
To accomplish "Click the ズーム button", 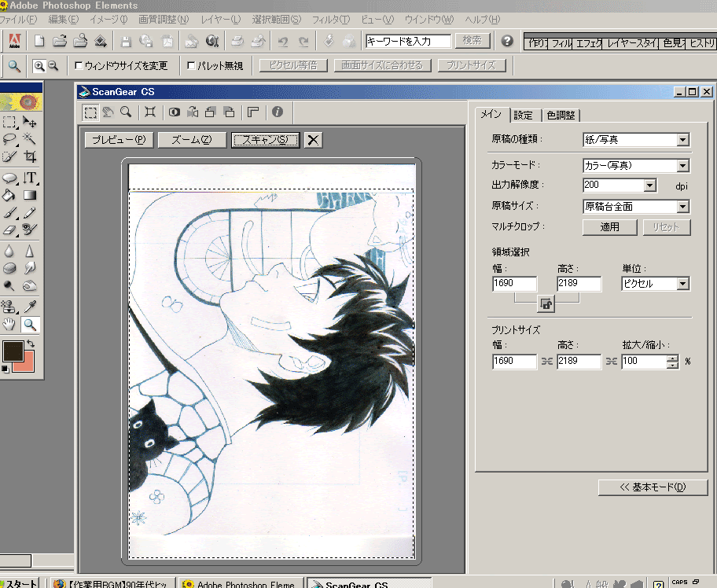I will 192,140.
